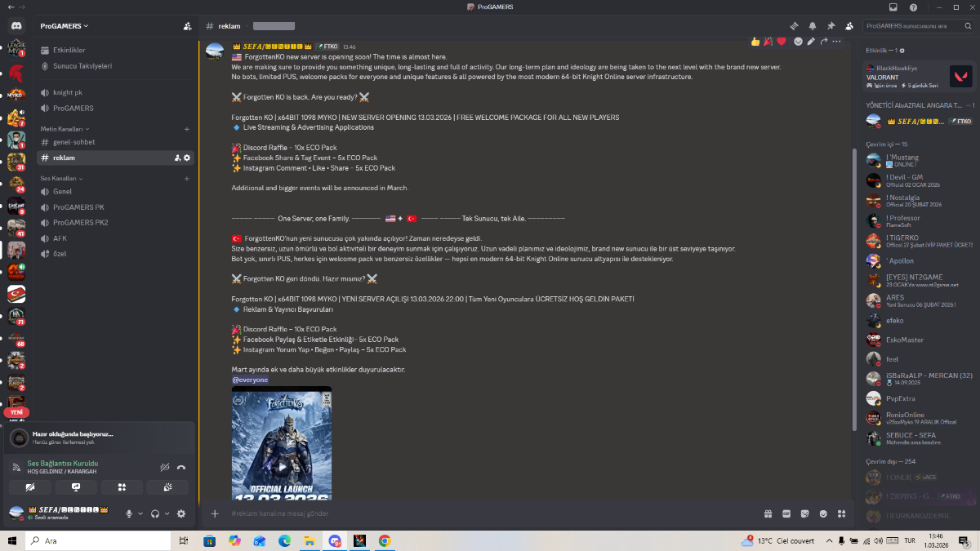Open Etkinlikler in the server sidebar
Screen dimensions: 980x551
pos(69,50)
